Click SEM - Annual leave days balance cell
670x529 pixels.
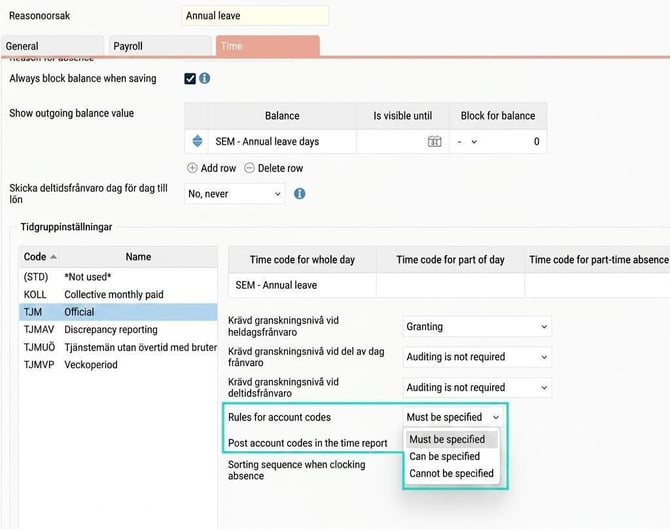click(282, 141)
